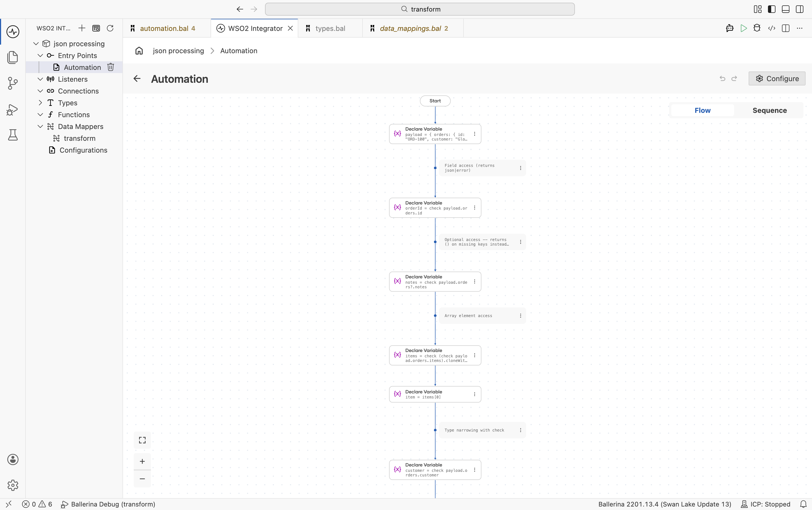Switch to data_mappings.bal tab
Screen dimensions: 812x510
click(413, 28)
